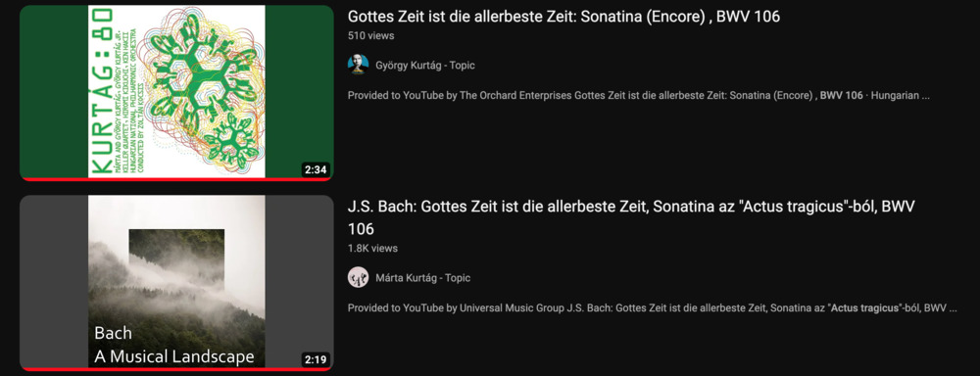Open the György Kurtág channel avatar
The width and height of the screenshot is (980, 376).
click(x=358, y=65)
